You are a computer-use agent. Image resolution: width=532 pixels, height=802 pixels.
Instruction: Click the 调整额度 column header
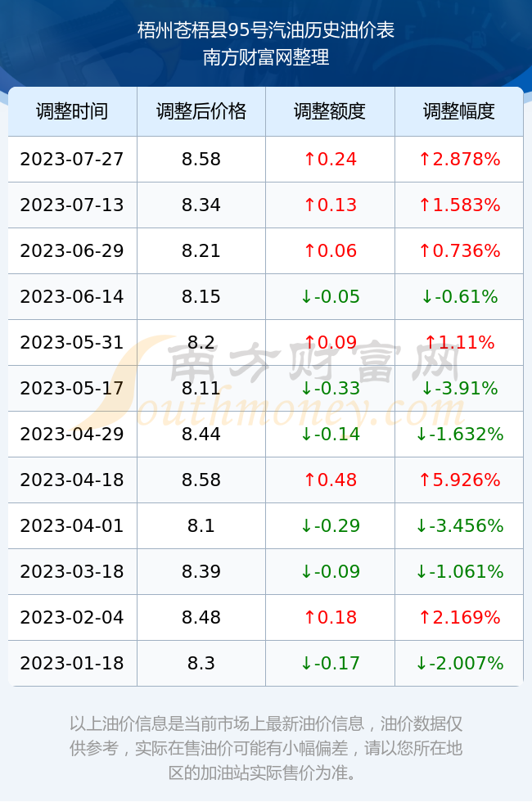point(330,111)
